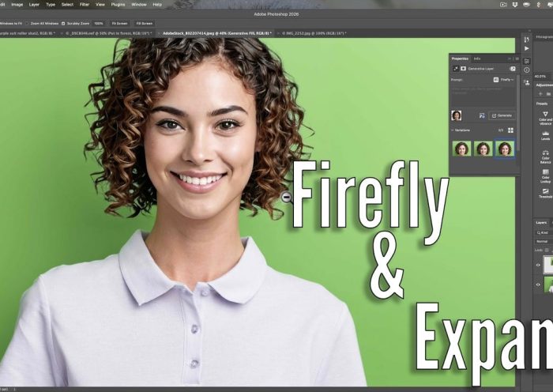Open the Firefly model dropdown
The height and width of the screenshot is (392, 553).
tap(506, 80)
